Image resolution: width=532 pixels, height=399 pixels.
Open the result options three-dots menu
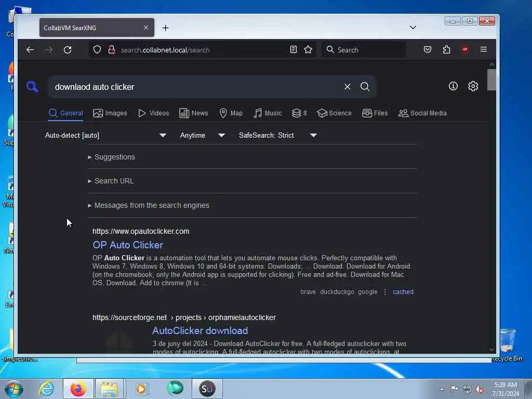385,292
